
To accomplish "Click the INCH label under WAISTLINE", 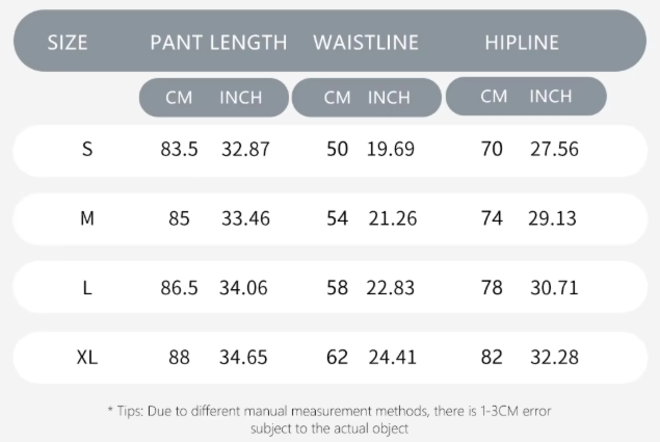I will [x=389, y=98].
